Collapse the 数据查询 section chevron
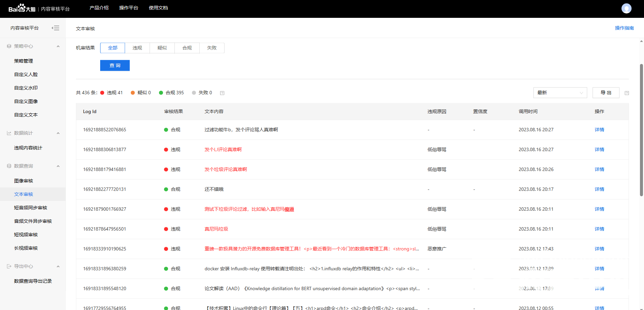Viewport: 644px width, 310px height. pyautogui.click(x=58, y=166)
